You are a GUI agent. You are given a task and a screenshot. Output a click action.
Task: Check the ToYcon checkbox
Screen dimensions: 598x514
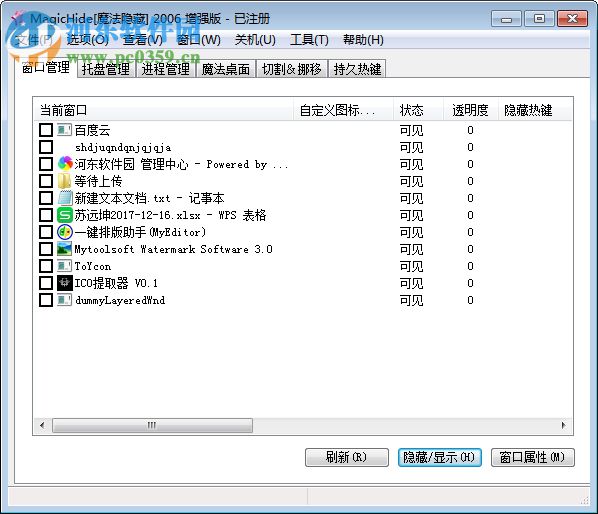(46, 266)
